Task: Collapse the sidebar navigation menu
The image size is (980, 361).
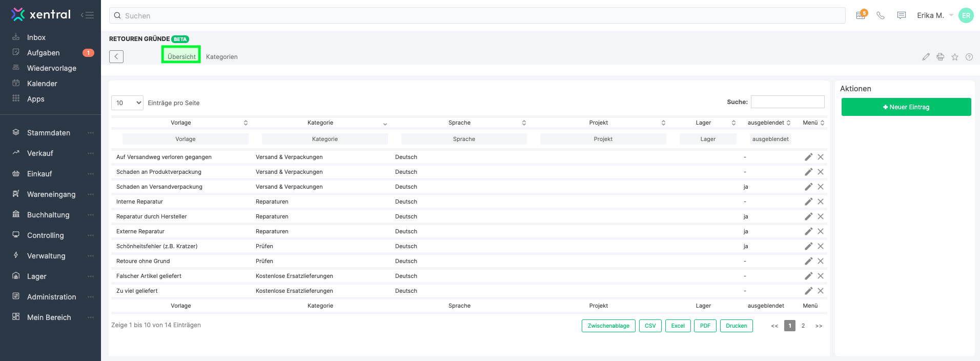Action: [87, 15]
